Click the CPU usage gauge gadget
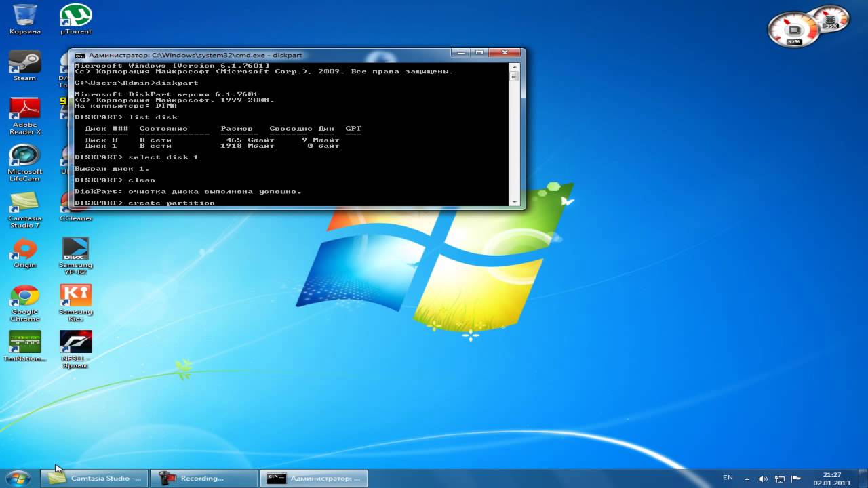Image resolution: width=868 pixels, height=488 pixels. (793, 29)
